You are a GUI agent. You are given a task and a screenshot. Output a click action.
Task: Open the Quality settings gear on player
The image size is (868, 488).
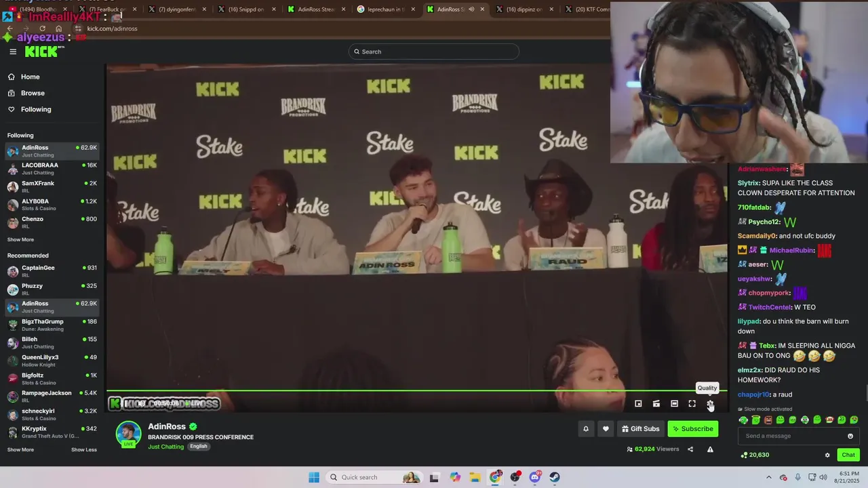[x=710, y=403]
